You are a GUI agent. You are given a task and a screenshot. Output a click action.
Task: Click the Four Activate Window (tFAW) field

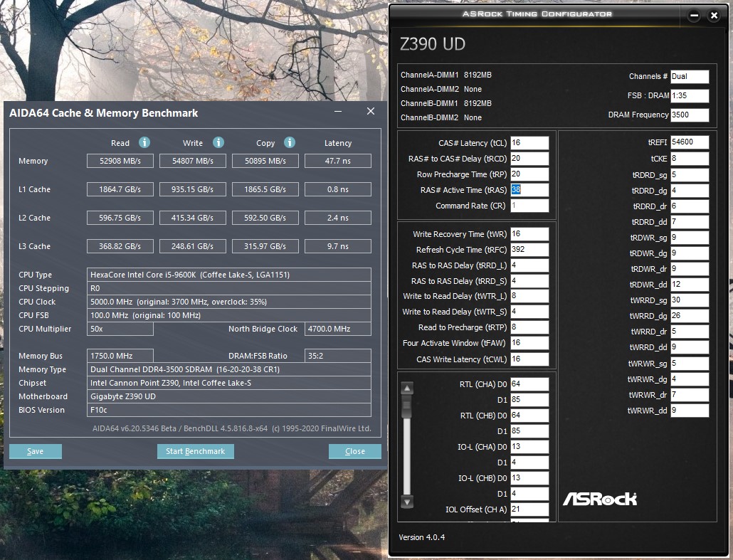coord(529,343)
